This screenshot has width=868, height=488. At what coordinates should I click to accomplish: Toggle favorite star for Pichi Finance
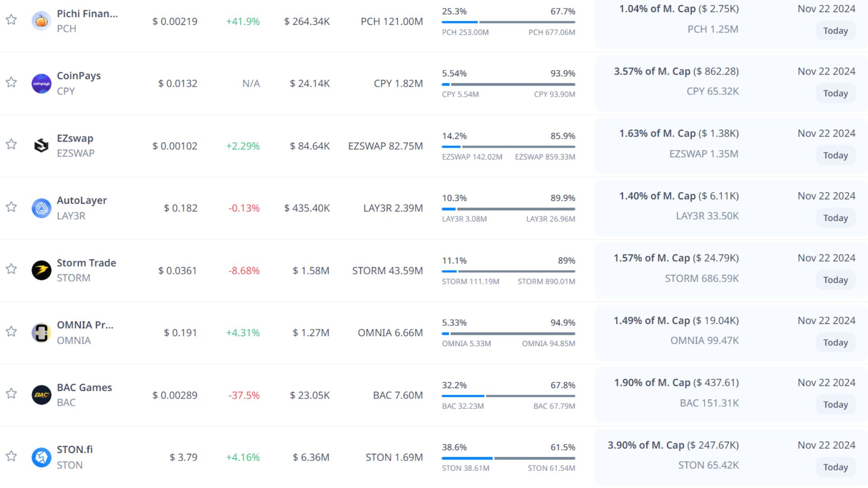click(11, 19)
